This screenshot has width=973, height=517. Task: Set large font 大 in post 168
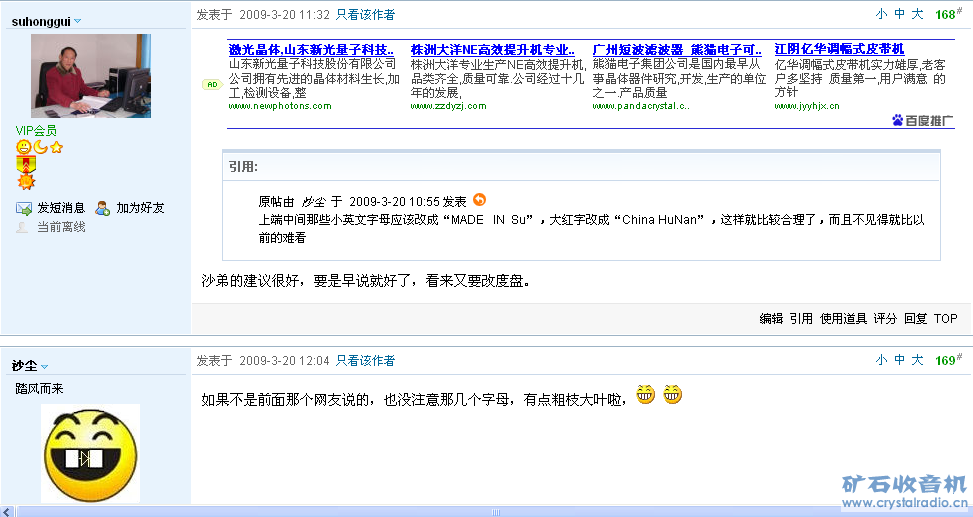(x=918, y=14)
